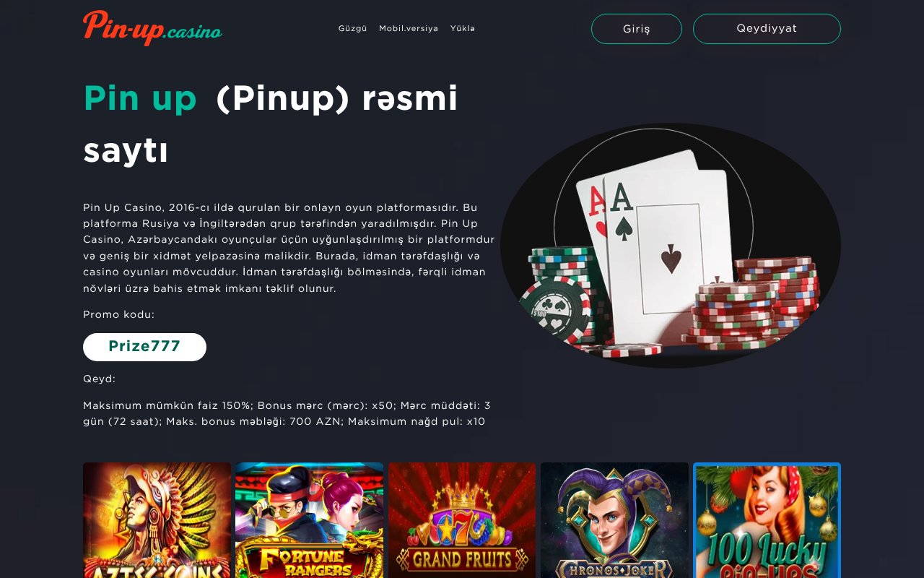Screen dimensions: 924x578
Task: Click the Giriş login button
Action: point(637,29)
